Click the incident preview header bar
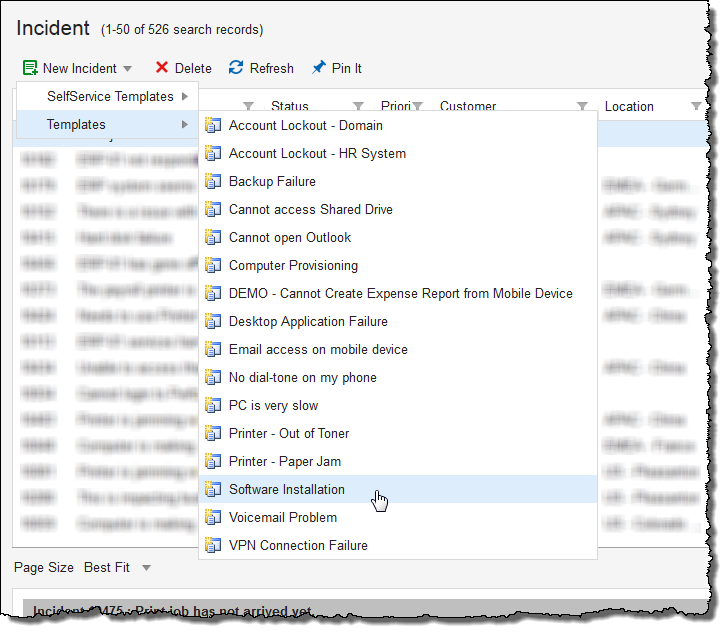728x633 pixels. pyautogui.click(x=366, y=608)
